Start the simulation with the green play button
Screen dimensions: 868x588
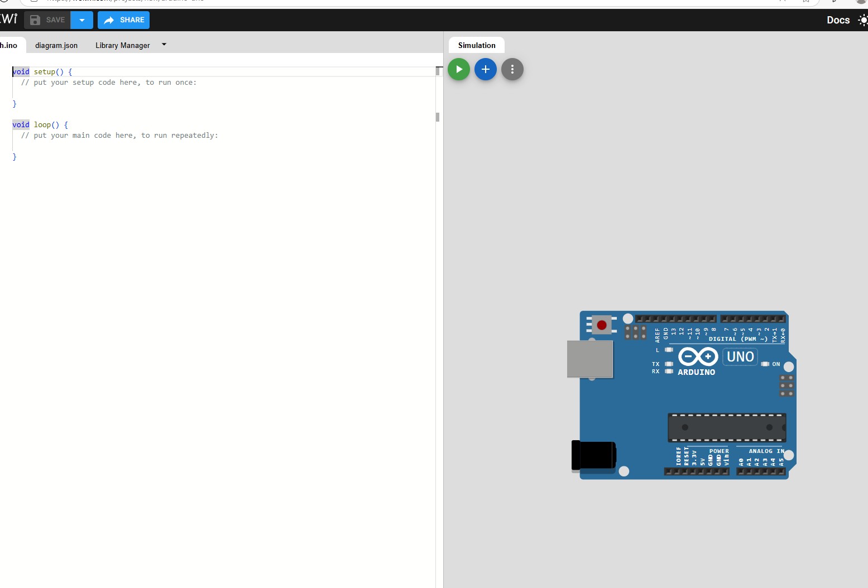[459, 69]
